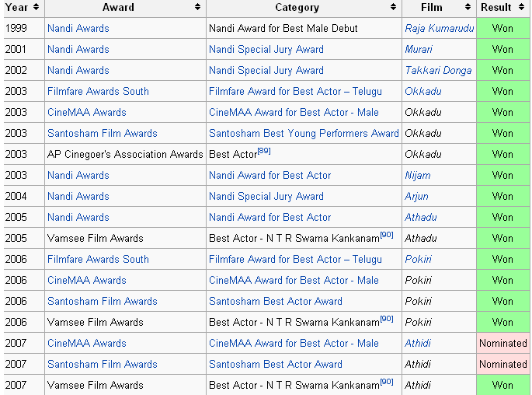Click the Film column sort icon
This screenshot has height=395, width=532.
(x=468, y=8)
